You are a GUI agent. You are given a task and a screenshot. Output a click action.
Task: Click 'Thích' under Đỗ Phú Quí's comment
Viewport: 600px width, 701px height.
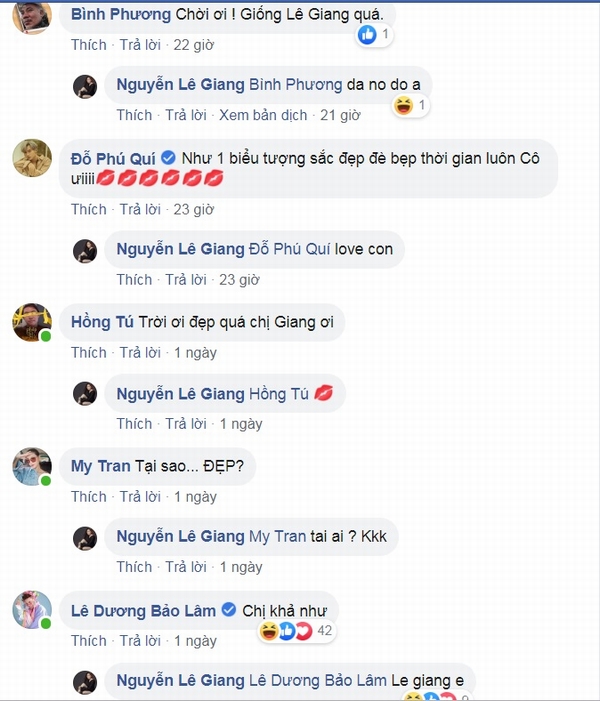pyautogui.click(x=89, y=209)
